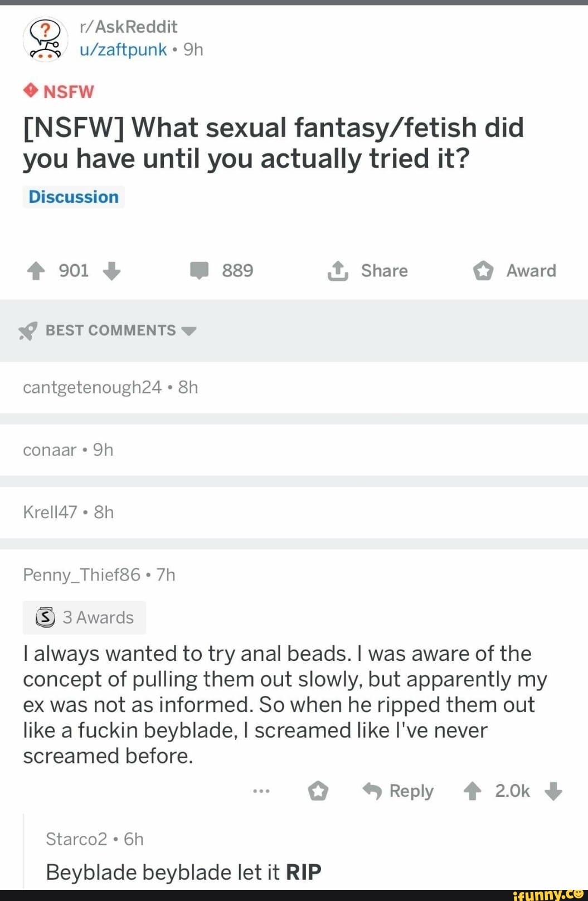Open u/zaftpunk's profile
The width and height of the screenshot is (588, 901).
(x=123, y=50)
